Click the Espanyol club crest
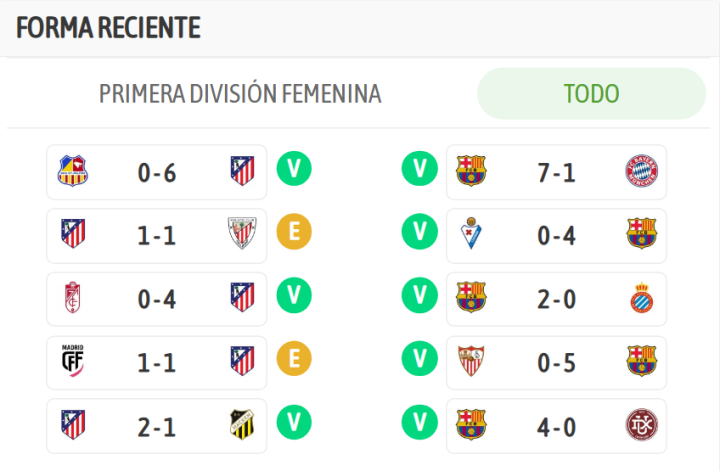The height and width of the screenshot is (471, 720). [x=640, y=298]
